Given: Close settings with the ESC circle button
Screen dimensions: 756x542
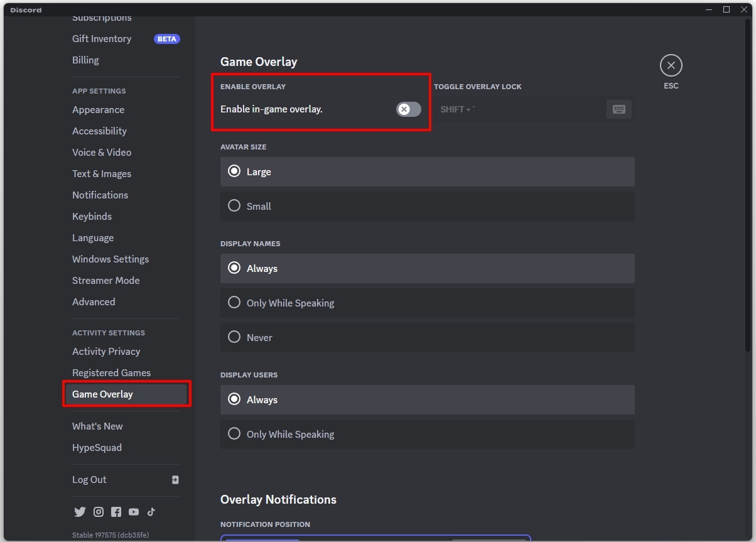Looking at the screenshot, I should (671, 65).
